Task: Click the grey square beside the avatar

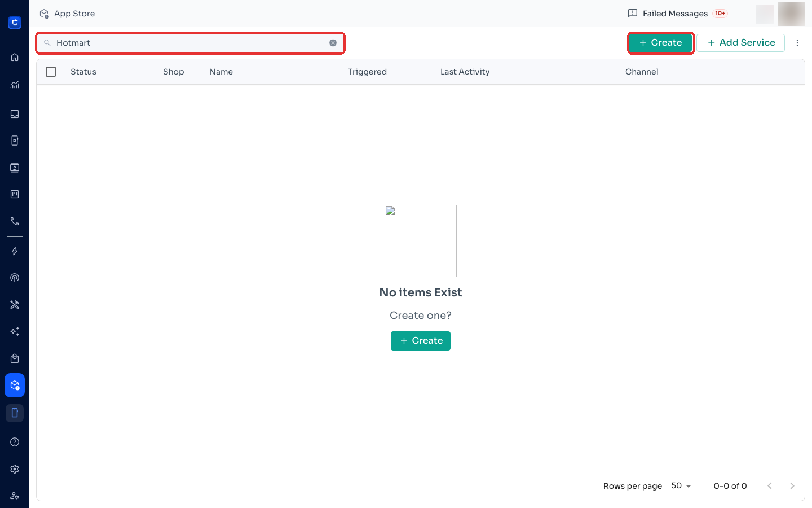Action: [765, 14]
